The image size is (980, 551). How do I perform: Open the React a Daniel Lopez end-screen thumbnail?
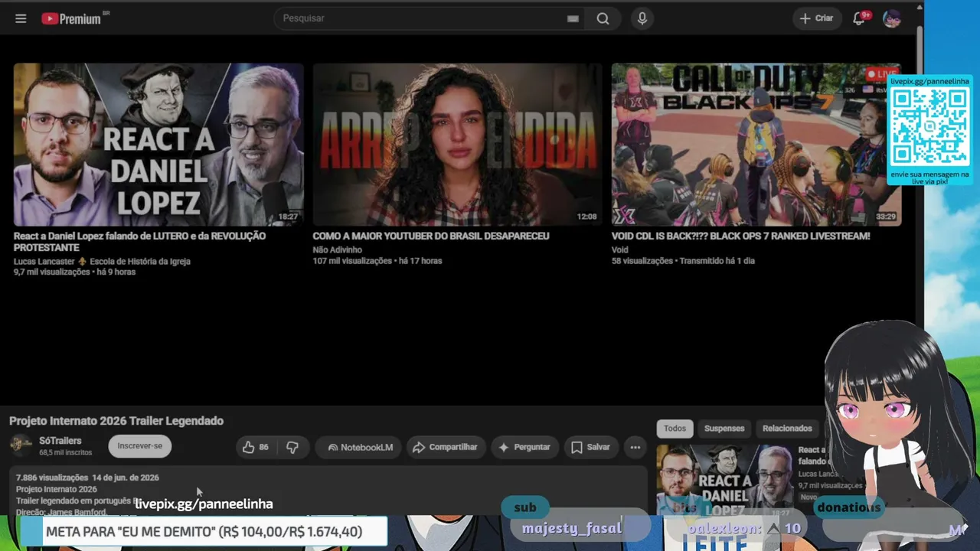[x=158, y=145]
